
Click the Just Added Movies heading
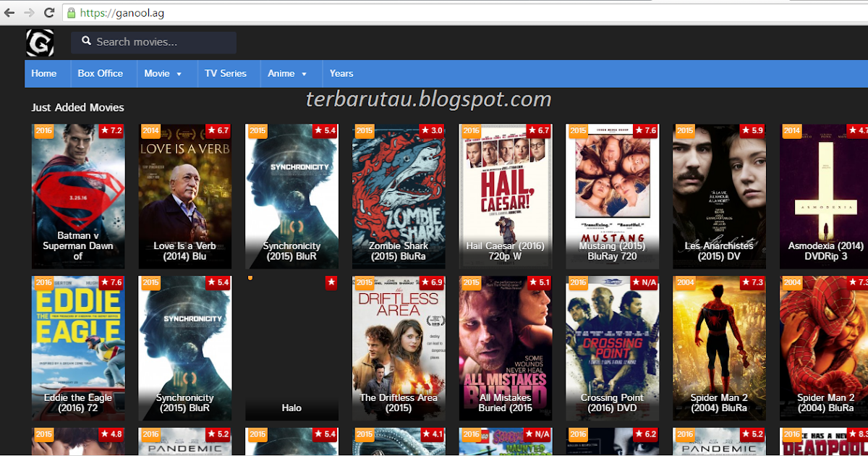point(77,107)
